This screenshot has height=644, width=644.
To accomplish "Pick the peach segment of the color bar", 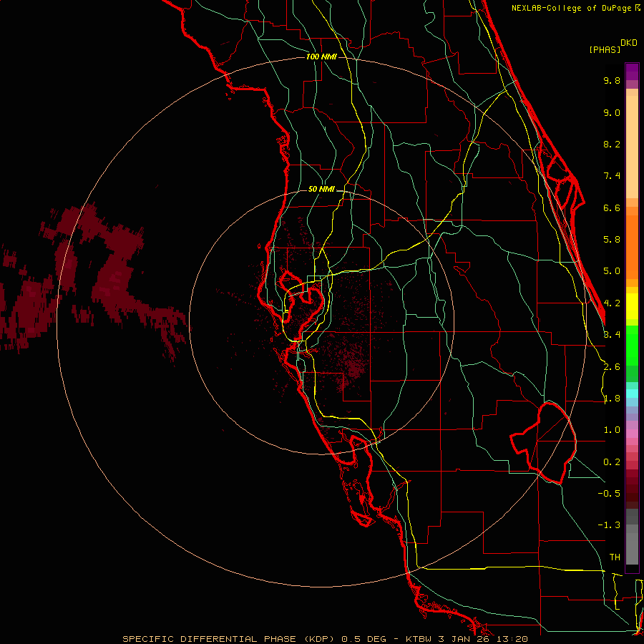I will [632, 144].
